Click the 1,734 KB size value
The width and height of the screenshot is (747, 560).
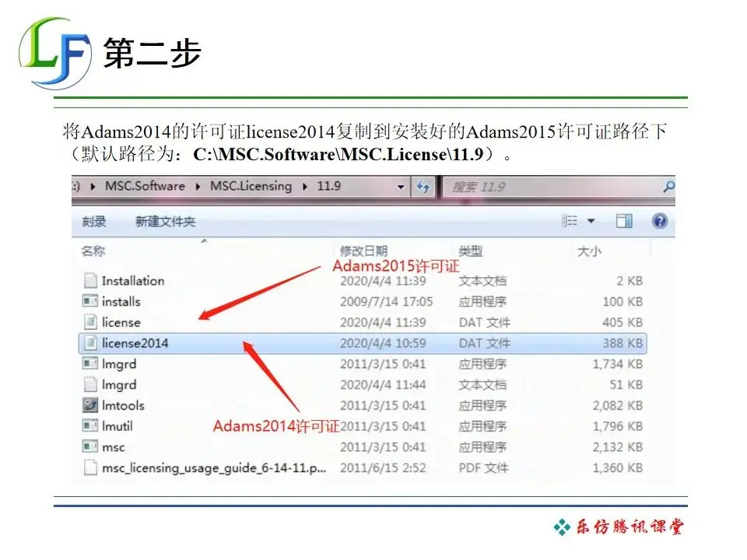click(x=617, y=364)
